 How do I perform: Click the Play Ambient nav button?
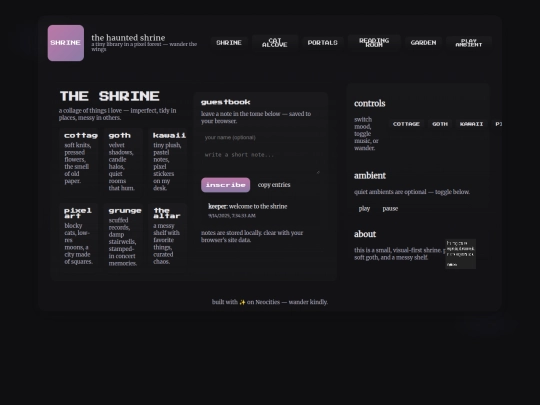tap(469, 43)
